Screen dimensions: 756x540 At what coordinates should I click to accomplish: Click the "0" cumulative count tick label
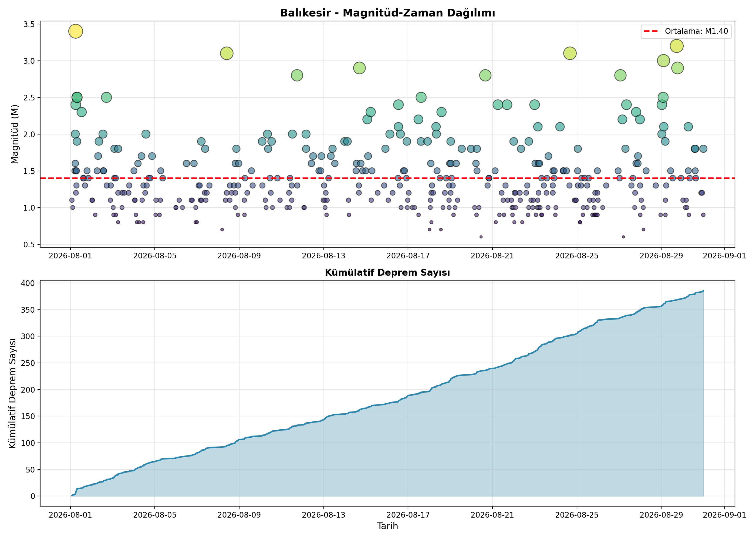click(33, 497)
